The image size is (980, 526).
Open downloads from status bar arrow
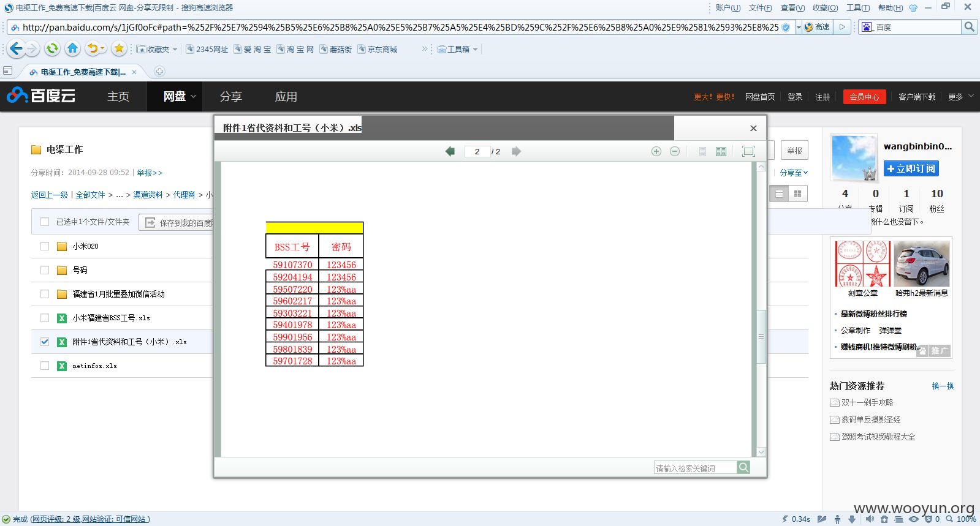pyautogui.click(x=852, y=519)
